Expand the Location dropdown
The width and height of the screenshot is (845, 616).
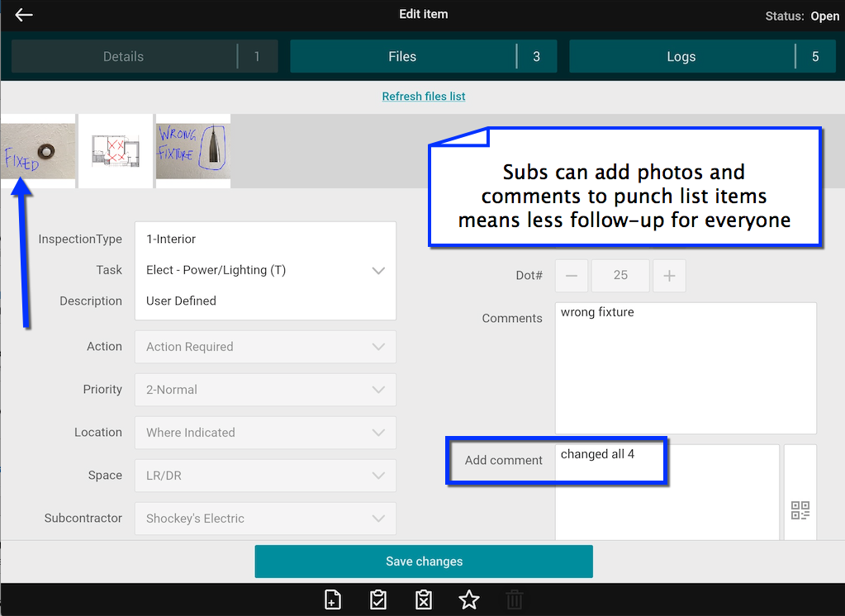(378, 432)
